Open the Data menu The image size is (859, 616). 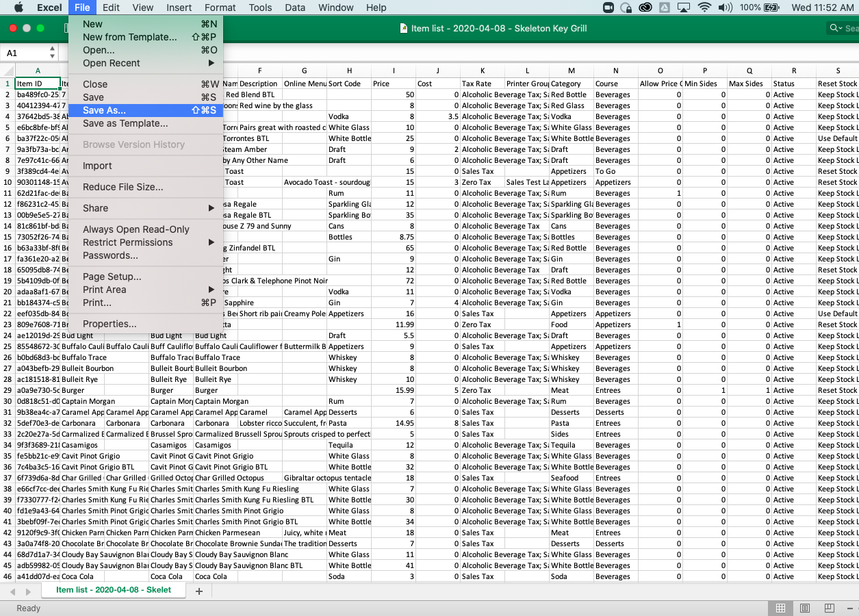pyautogui.click(x=295, y=8)
